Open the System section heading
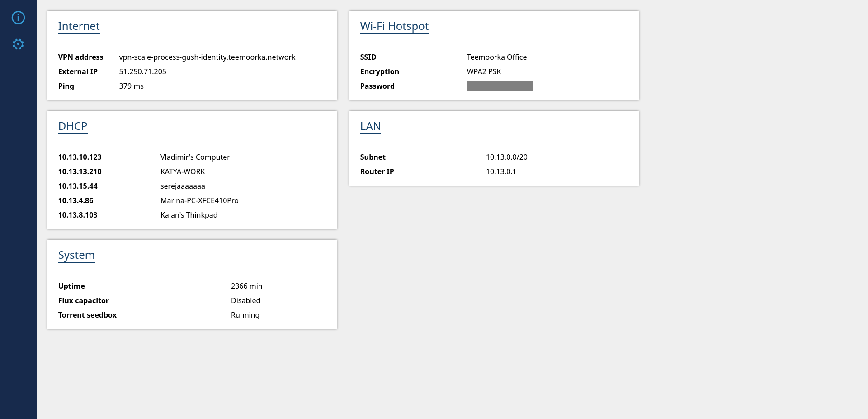Viewport: 868px width, 419px height. click(x=76, y=255)
